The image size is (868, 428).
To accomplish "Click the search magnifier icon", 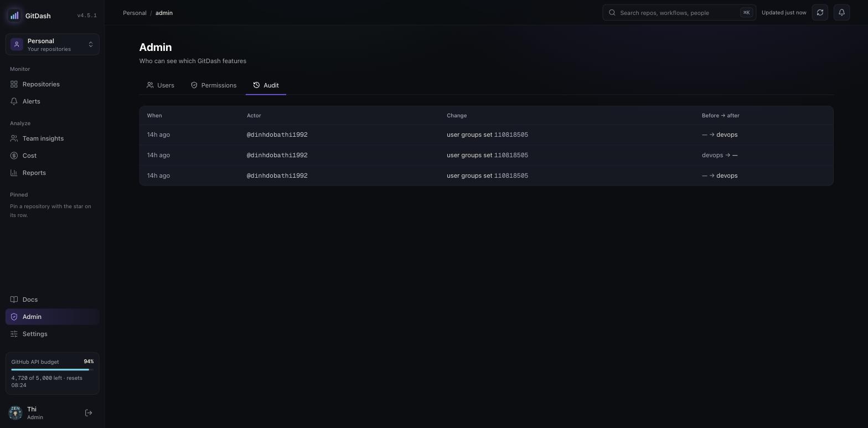I will tap(612, 13).
